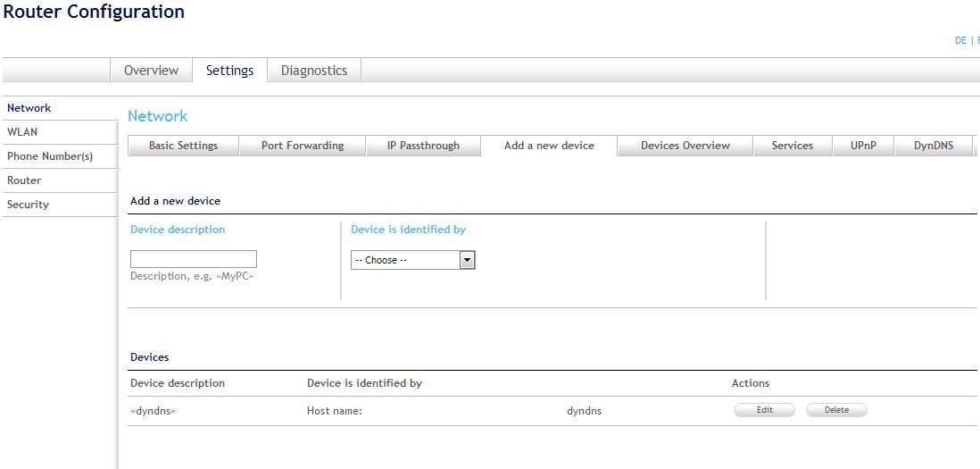Open the Port Forwarding tab
The width and height of the screenshot is (980, 469).
coord(303,146)
